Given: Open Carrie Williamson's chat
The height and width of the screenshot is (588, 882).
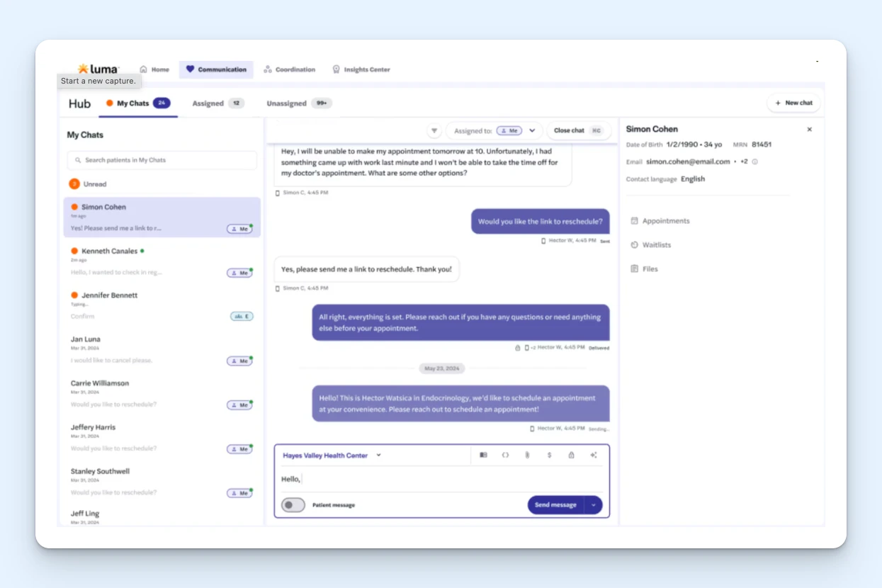Looking at the screenshot, I should click(162, 393).
